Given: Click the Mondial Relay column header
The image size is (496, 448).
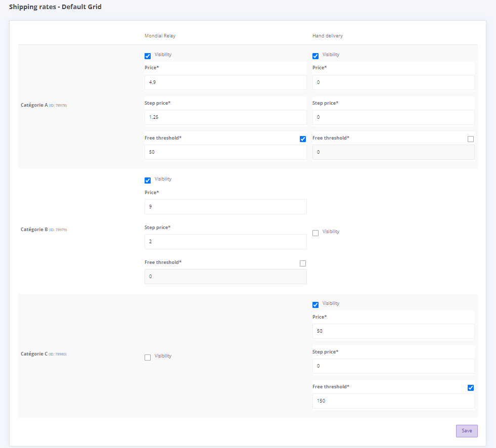Looking at the screenshot, I should 160,36.
